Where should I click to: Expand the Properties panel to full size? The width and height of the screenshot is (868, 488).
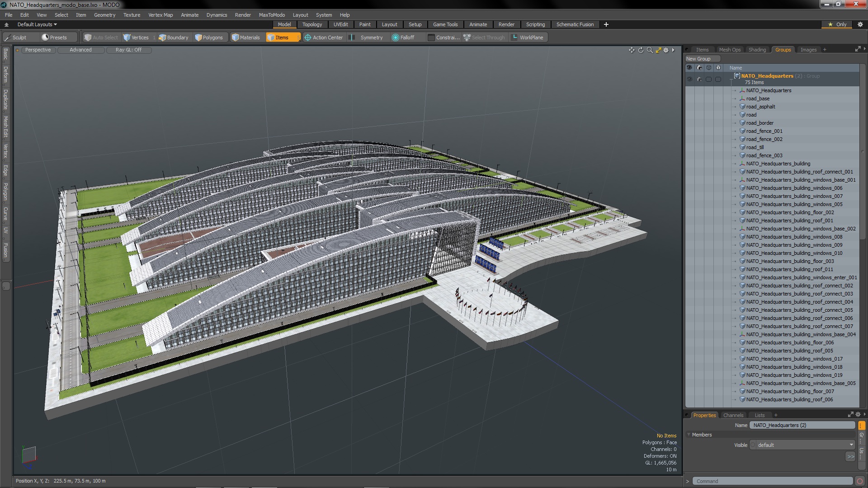click(x=850, y=415)
